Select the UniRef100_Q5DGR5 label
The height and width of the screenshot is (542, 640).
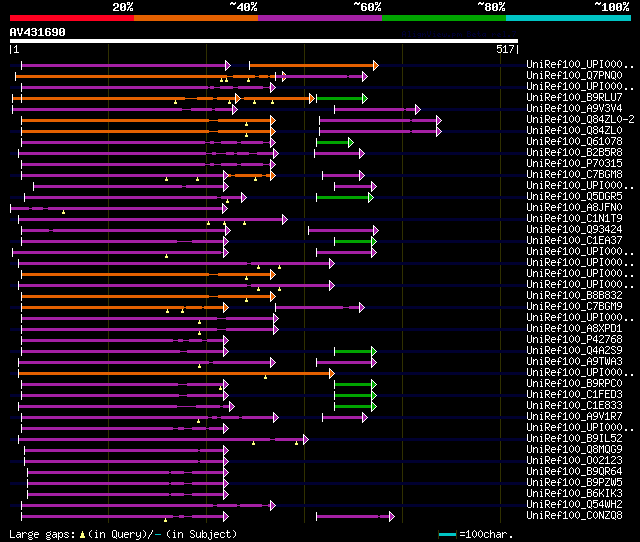click(574, 197)
